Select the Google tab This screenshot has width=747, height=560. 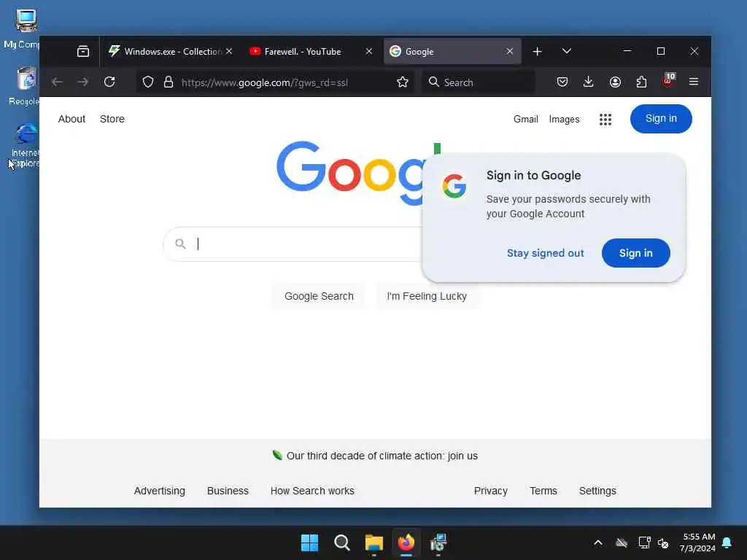point(452,52)
